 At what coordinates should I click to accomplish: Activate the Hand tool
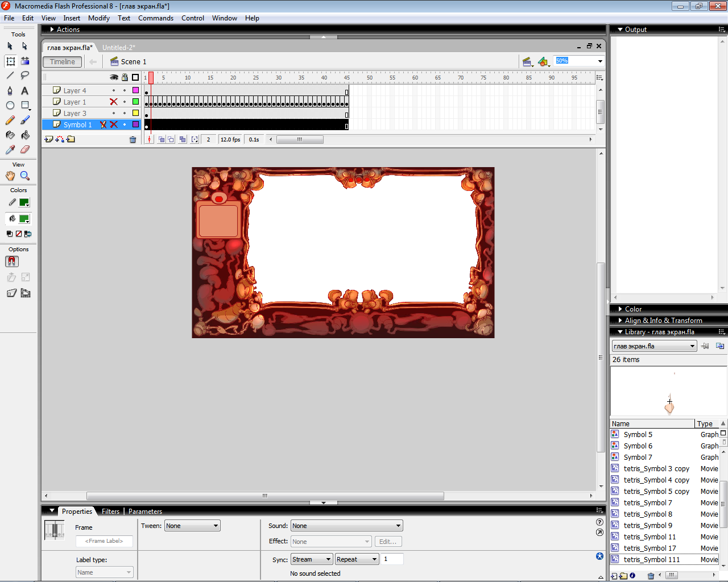(x=10, y=176)
